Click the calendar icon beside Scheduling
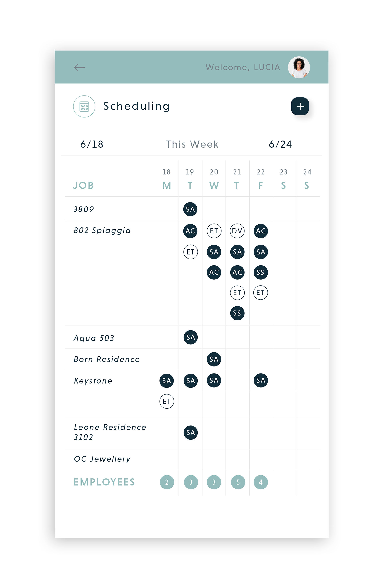The width and height of the screenshot is (383, 588). 84,106
